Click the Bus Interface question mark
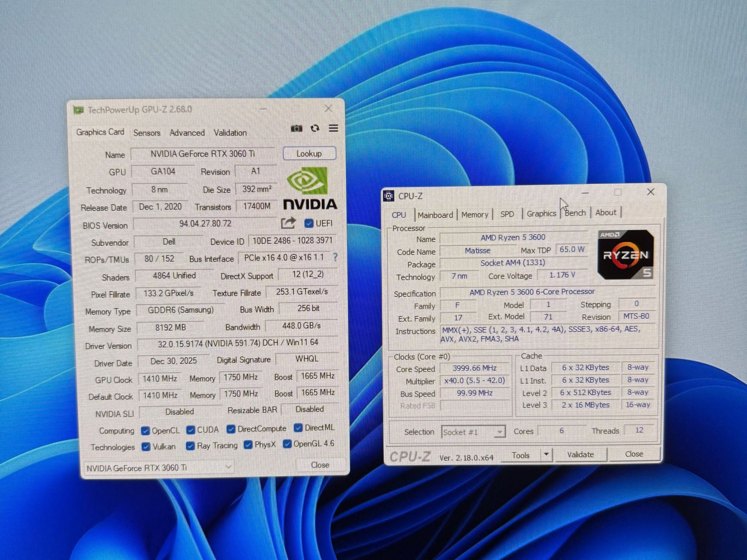 [335, 257]
